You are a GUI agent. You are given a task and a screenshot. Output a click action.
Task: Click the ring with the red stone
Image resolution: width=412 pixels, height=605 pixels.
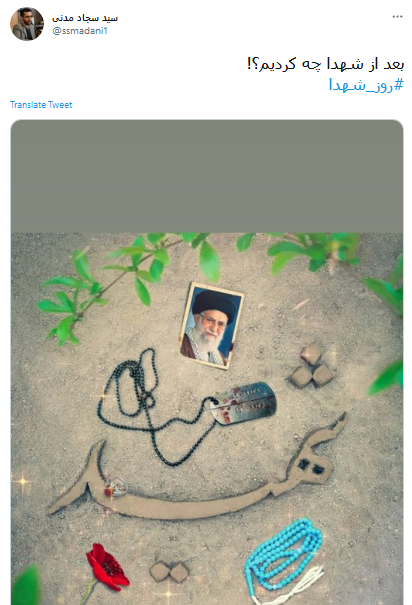point(116,487)
